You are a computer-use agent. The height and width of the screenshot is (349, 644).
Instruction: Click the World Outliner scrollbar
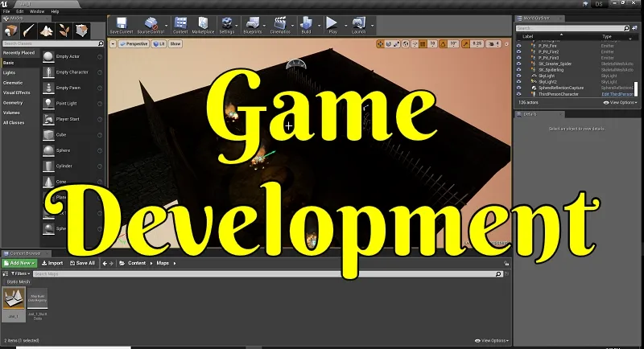coord(636,89)
